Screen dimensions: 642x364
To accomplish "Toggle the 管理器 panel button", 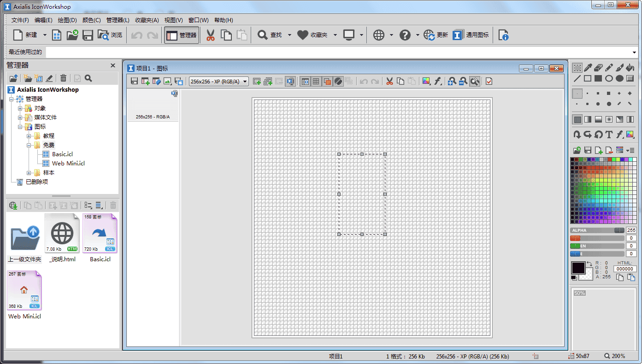I will click(182, 35).
